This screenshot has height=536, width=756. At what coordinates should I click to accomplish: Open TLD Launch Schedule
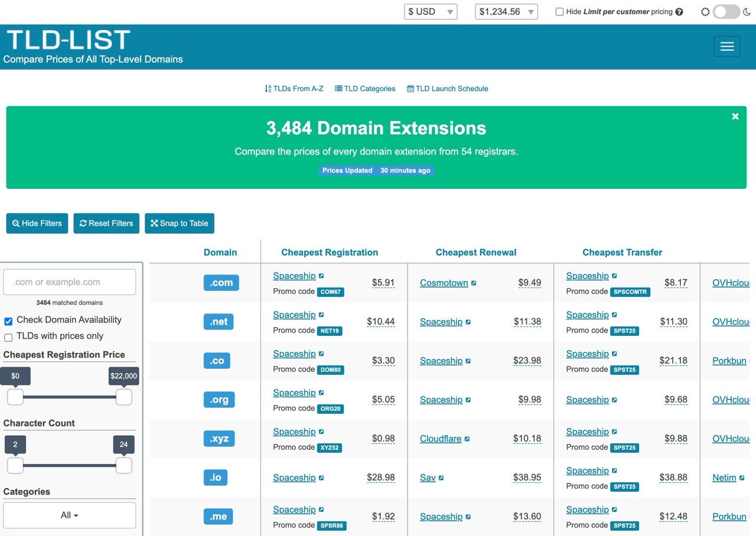(448, 89)
